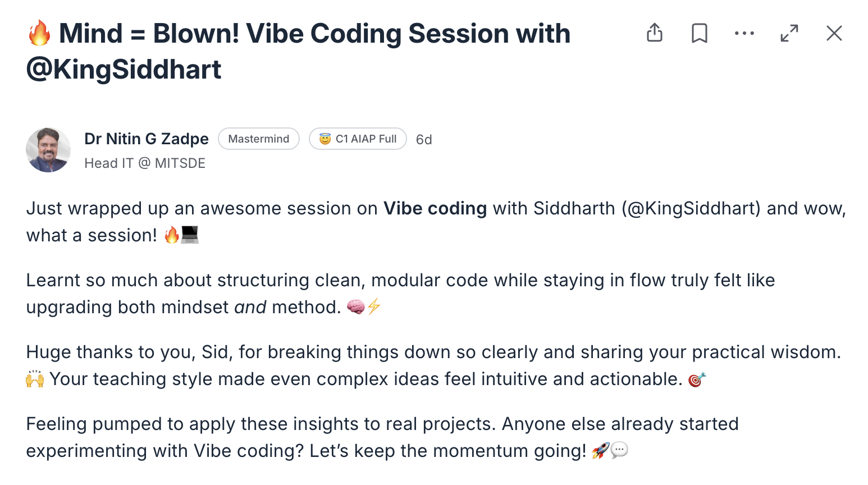
Task: Click the 6d post timestamp
Action: (424, 139)
